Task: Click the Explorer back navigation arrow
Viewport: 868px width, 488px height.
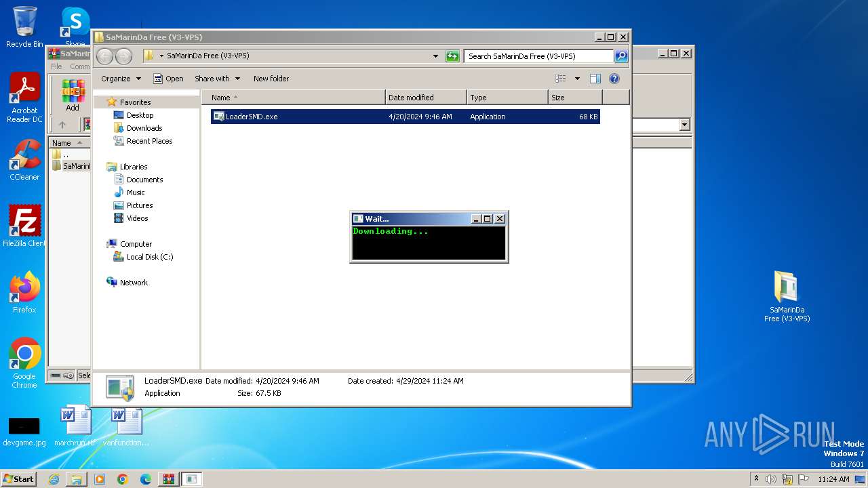Action: tap(104, 56)
